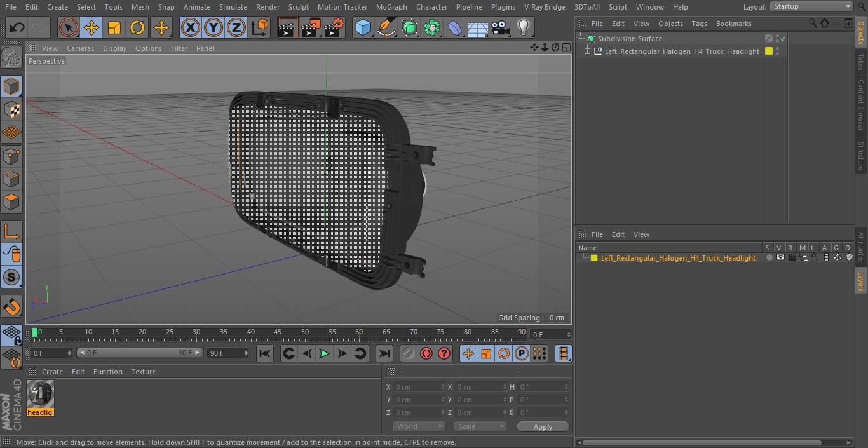Click timeline frame 45 marker
The height and width of the screenshot is (448, 868).
coord(278,332)
